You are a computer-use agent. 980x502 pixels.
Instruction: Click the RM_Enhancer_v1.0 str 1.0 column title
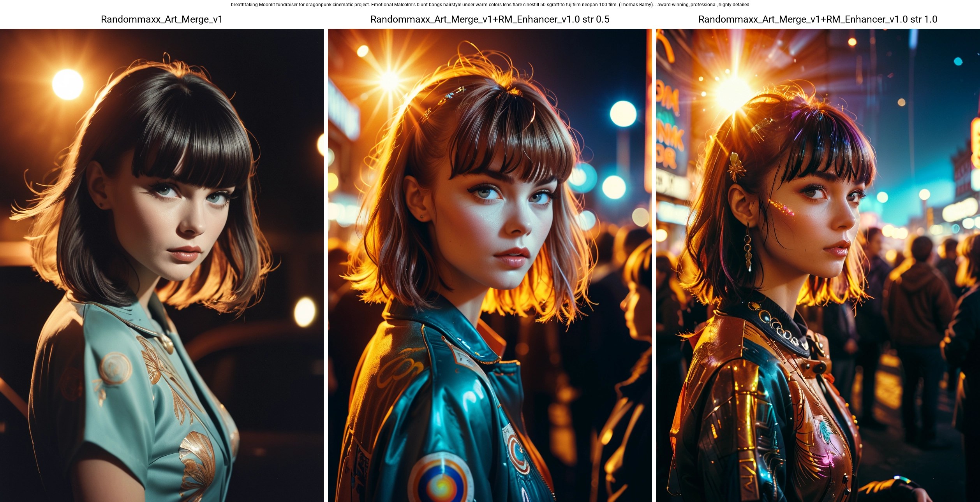click(x=818, y=19)
